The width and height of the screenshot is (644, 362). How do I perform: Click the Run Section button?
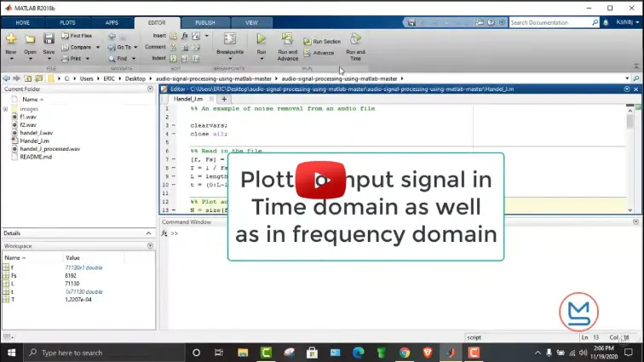click(x=326, y=41)
